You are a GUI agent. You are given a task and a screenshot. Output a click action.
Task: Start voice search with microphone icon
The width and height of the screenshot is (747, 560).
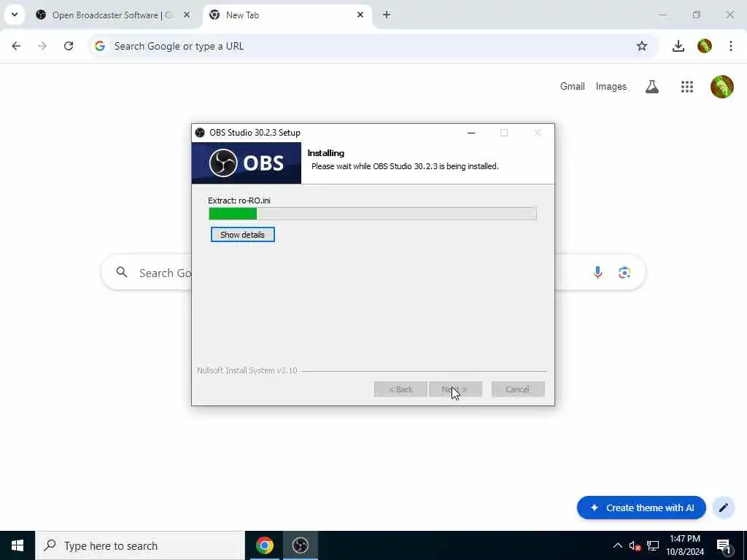(x=597, y=273)
